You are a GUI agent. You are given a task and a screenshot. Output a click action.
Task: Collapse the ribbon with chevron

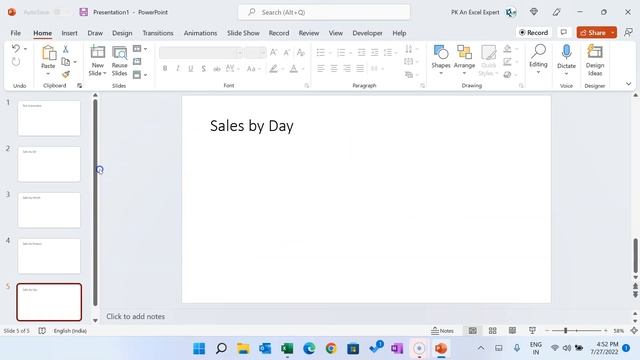(x=629, y=84)
